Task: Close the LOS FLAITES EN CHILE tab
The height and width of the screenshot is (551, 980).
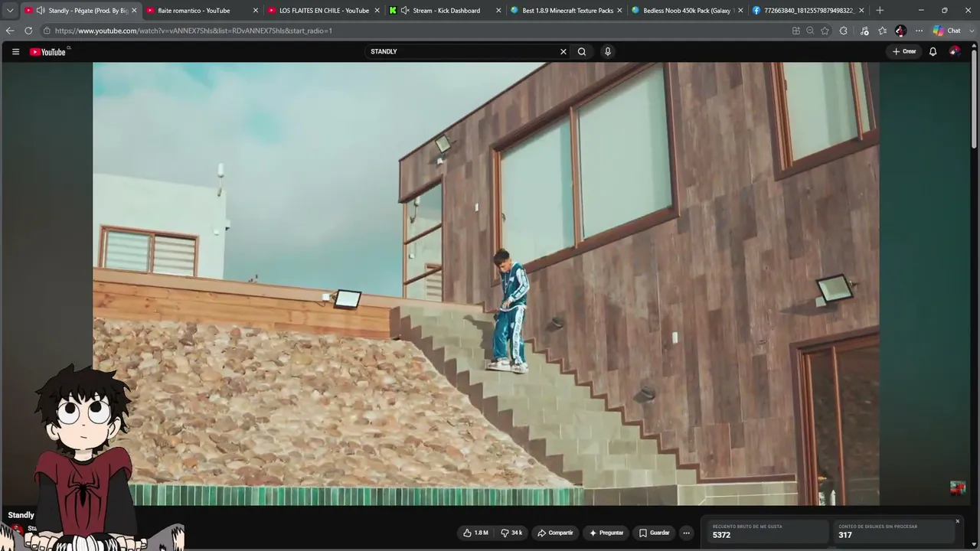Action: [377, 11]
